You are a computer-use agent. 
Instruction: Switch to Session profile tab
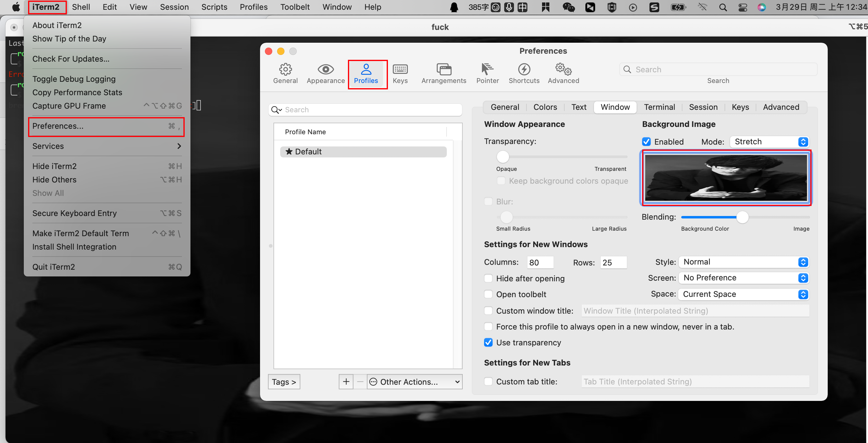pyautogui.click(x=703, y=107)
